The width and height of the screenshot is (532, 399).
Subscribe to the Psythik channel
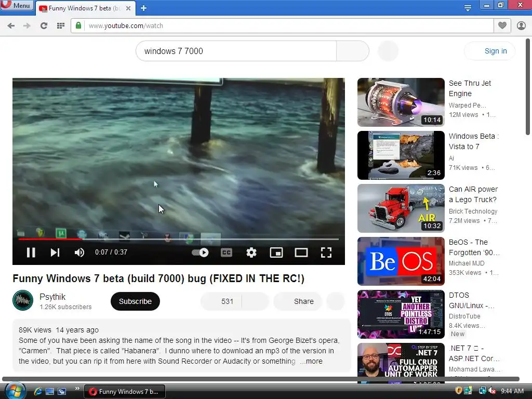(135, 301)
